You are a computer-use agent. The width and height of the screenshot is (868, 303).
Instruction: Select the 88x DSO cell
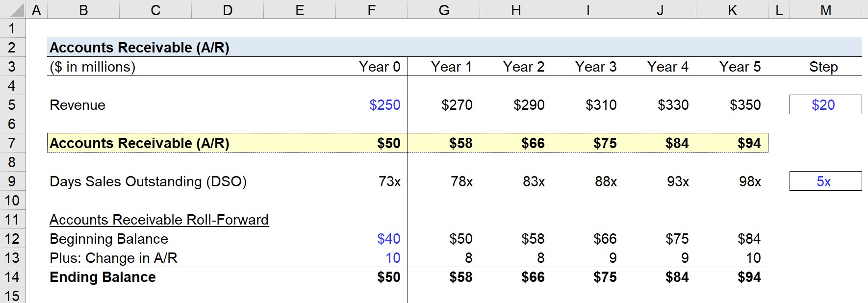[x=588, y=181]
